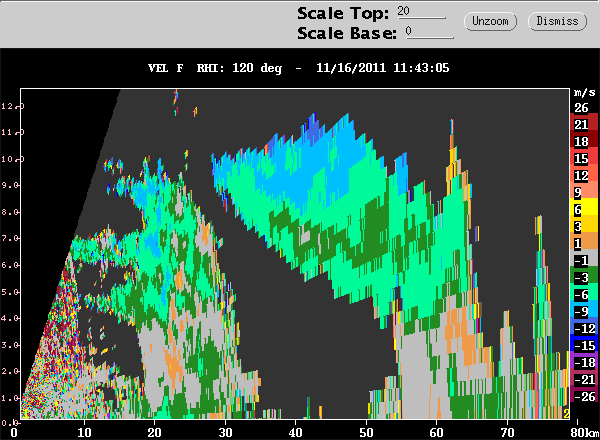Viewport: 600px width, 440px height.
Task: Click the 11/16/2011 11:43:05 timestamp
Action: click(382, 68)
